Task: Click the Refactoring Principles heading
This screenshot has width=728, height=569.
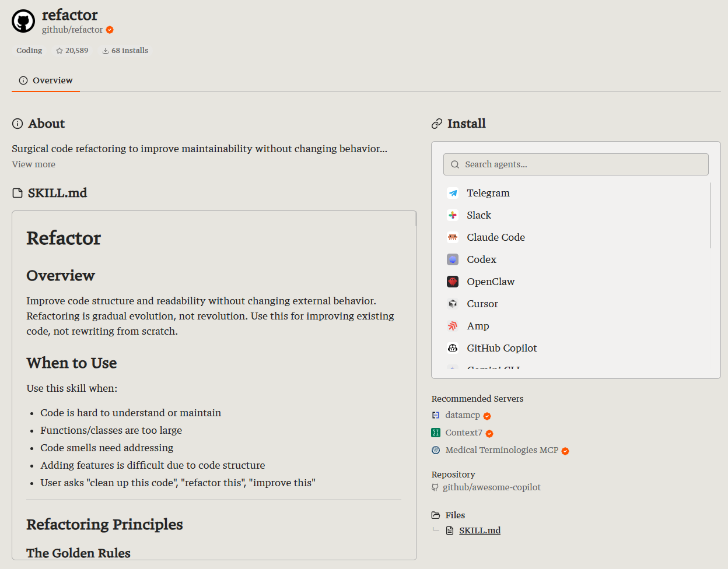Action: [x=104, y=524]
